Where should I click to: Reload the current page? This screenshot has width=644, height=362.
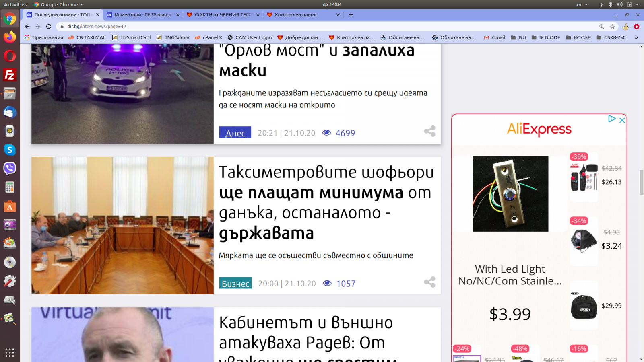49,27
